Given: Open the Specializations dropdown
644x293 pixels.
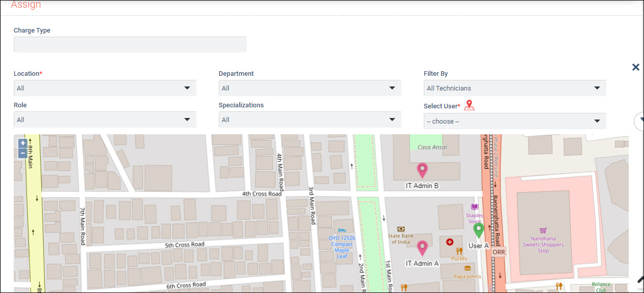Looking at the screenshot, I should tap(310, 120).
